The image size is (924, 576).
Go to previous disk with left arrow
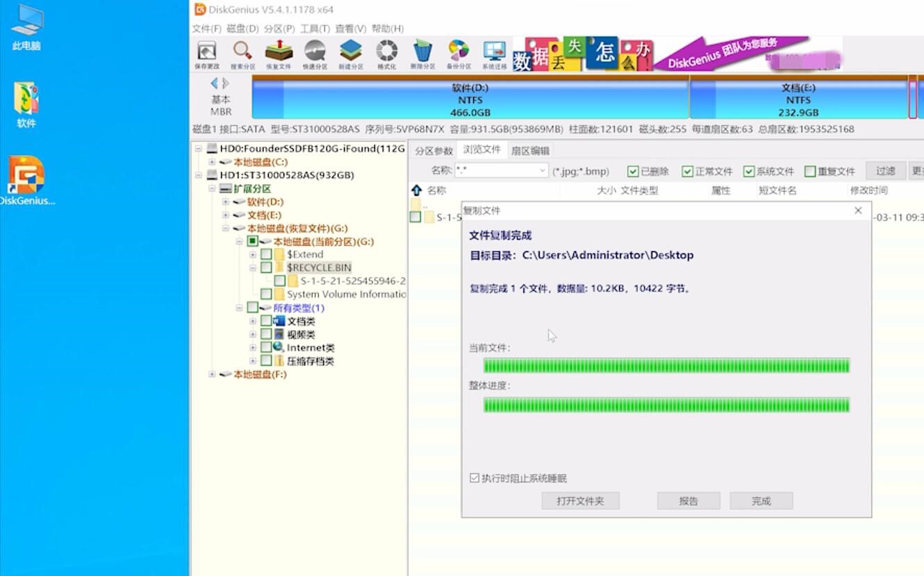214,83
